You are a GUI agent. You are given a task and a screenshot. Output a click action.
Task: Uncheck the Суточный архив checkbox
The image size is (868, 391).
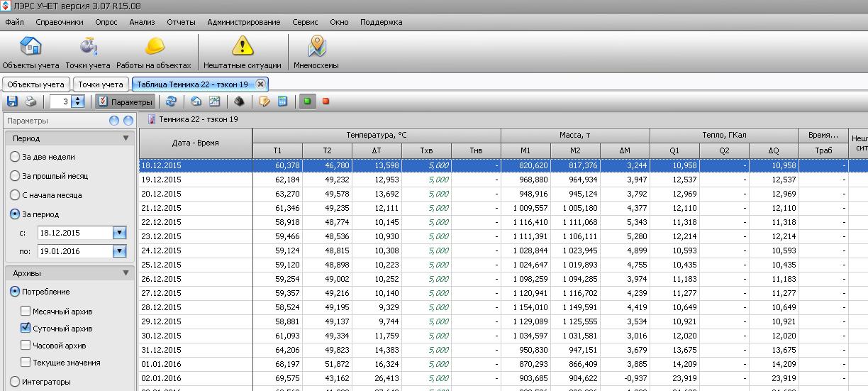pos(26,328)
